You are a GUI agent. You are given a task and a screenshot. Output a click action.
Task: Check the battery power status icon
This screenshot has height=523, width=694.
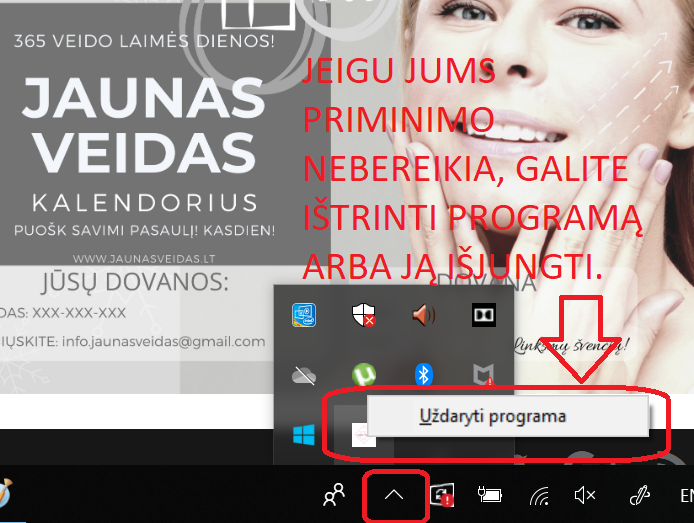click(x=490, y=494)
